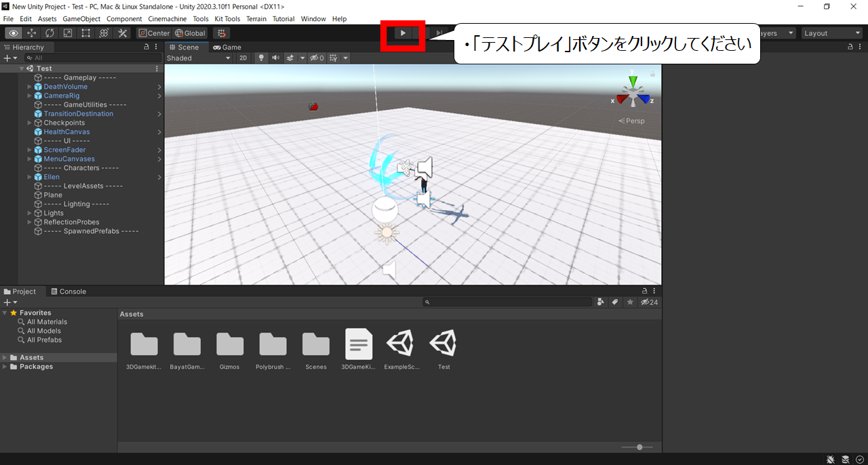Select the Rect tool

[86, 33]
